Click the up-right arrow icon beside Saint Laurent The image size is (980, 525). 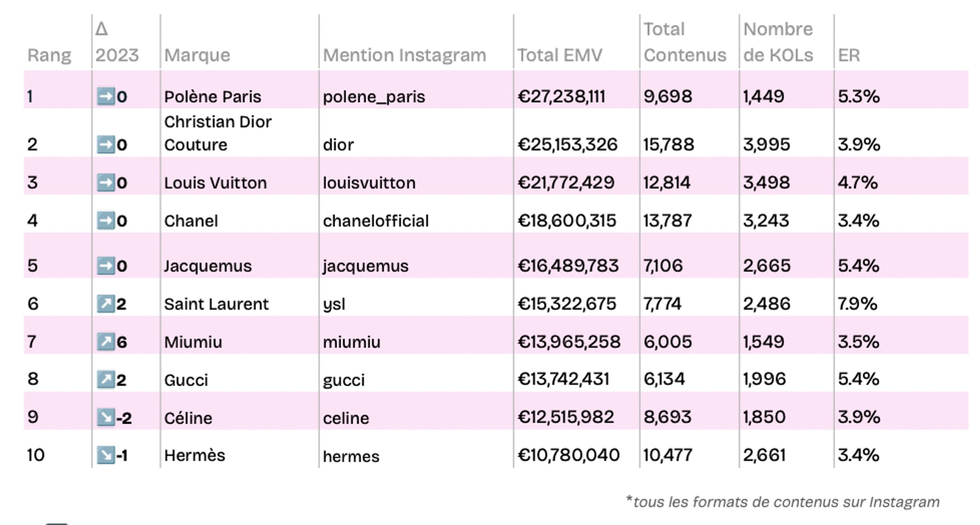point(105,303)
